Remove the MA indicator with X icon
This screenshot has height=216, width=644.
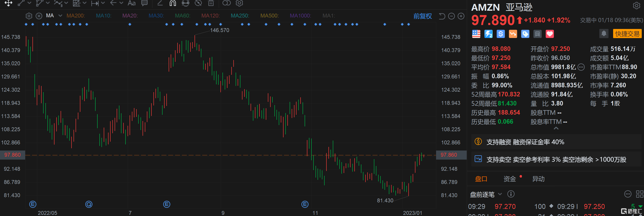click(x=39, y=16)
